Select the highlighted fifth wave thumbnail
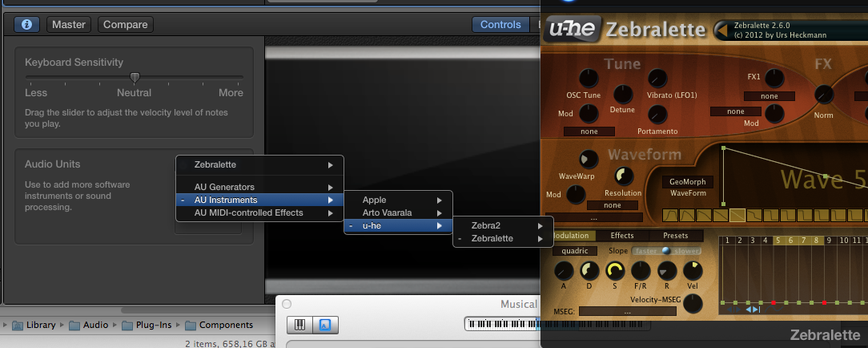The width and height of the screenshot is (868, 348). pyautogui.click(x=737, y=215)
